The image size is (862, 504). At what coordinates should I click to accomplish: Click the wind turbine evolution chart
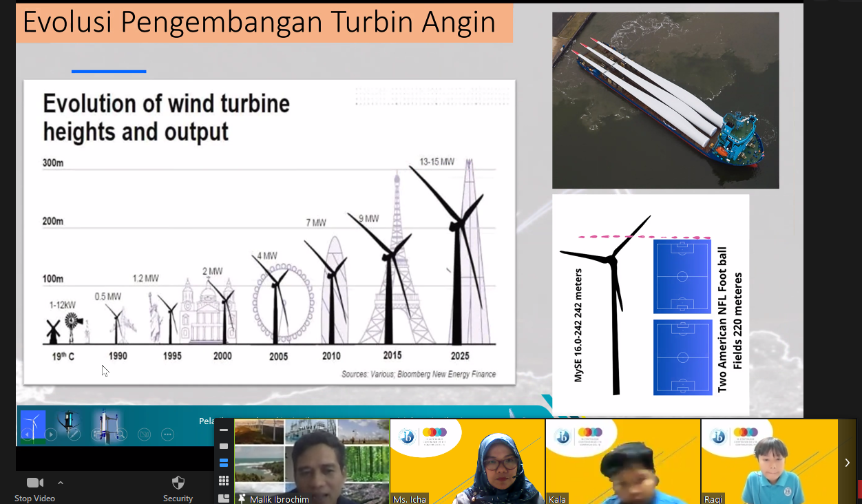269,231
